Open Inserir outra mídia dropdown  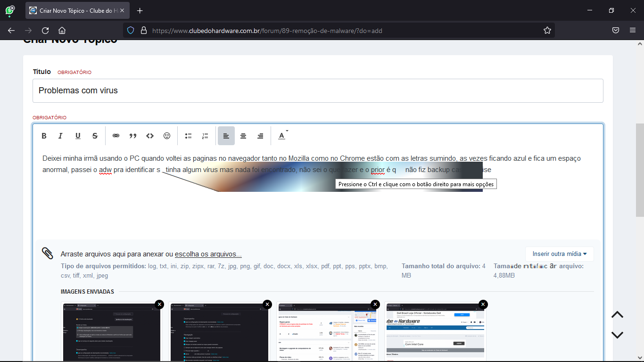(560, 254)
